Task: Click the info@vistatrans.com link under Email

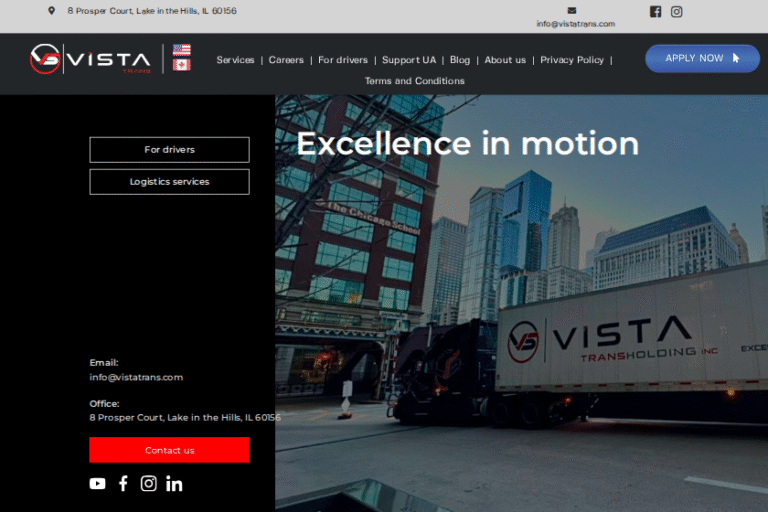Action: [136, 377]
